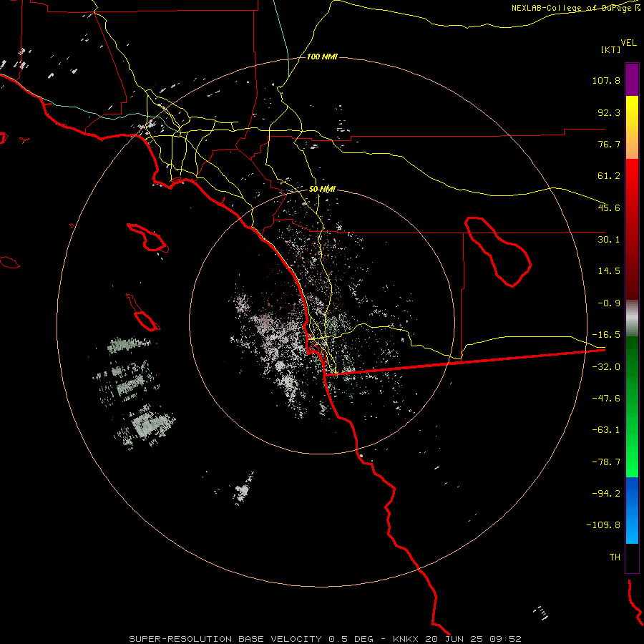Image resolution: width=644 pixels, height=644 pixels.
Task: Click the 45.6 velocity scale value
Action: [609, 208]
